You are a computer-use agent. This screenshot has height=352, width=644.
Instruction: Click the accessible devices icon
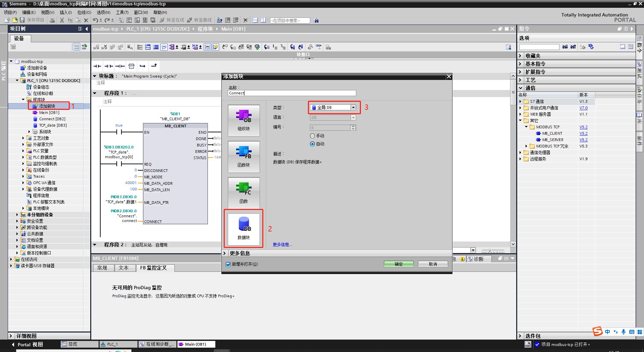click(220, 20)
